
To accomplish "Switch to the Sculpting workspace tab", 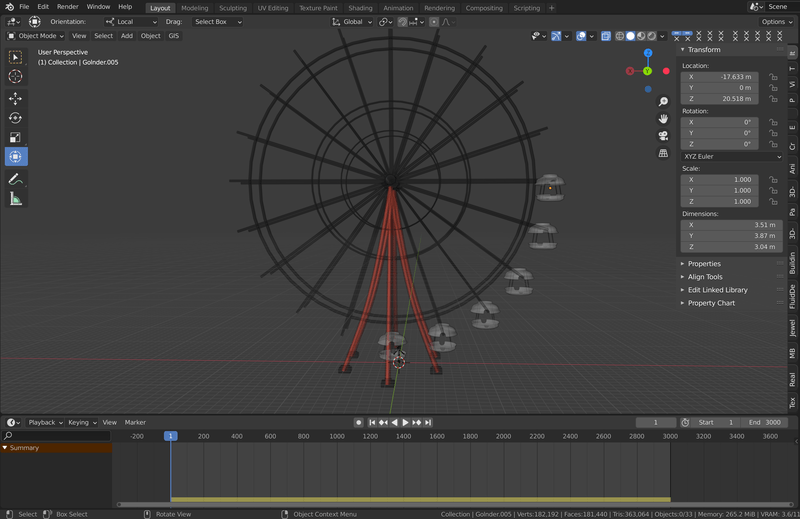I will click(x=232, y=8).
